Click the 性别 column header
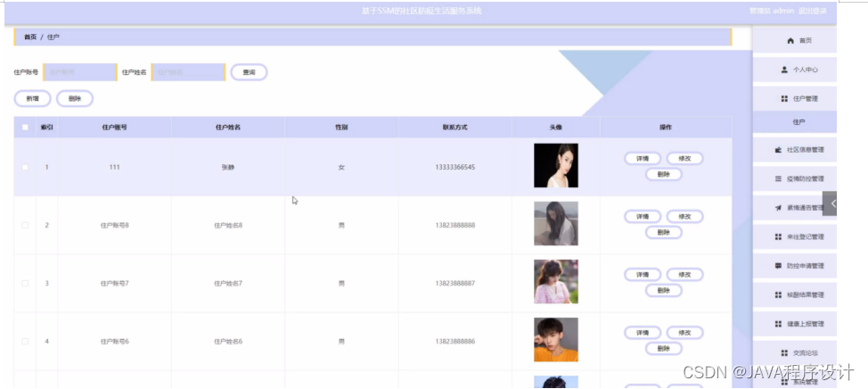Screen dimensions: 868x389 [x=341, y=127]
